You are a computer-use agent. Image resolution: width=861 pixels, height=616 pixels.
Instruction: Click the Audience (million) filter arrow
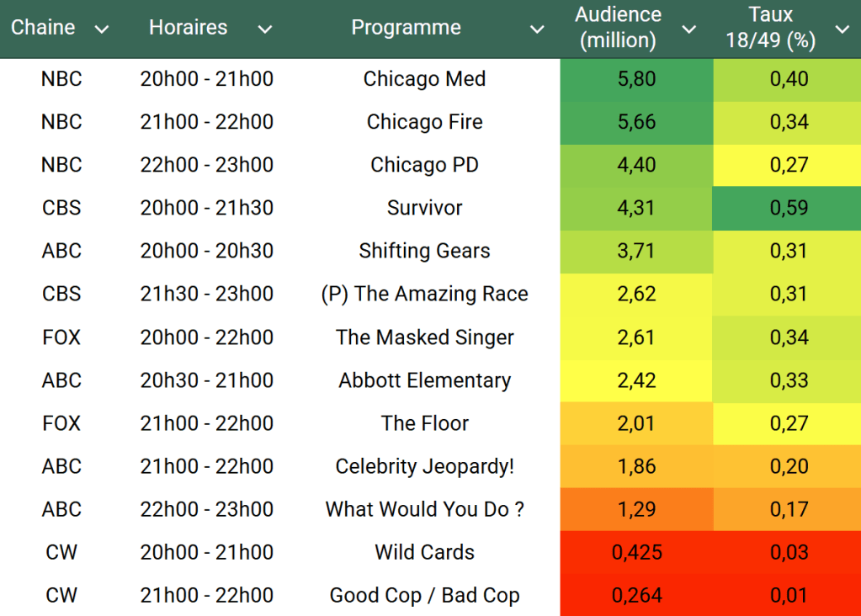pos(688,30)
